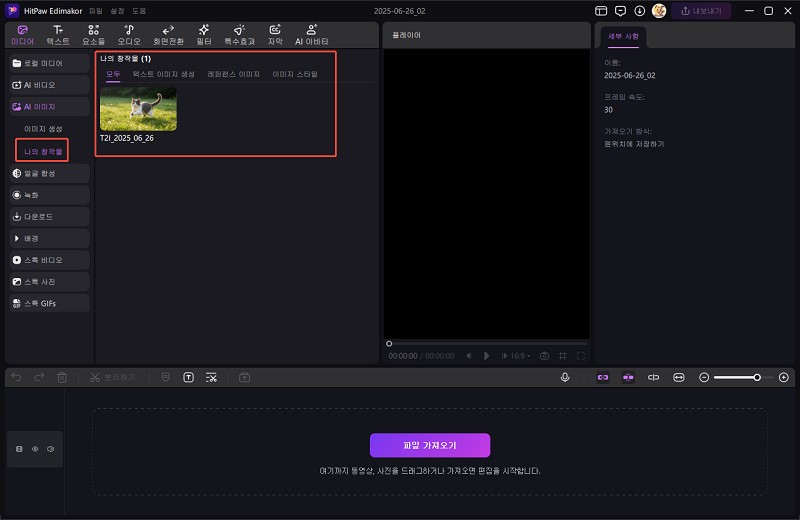
Task: Expand the 배경 (Background) section
Action: 49,238
